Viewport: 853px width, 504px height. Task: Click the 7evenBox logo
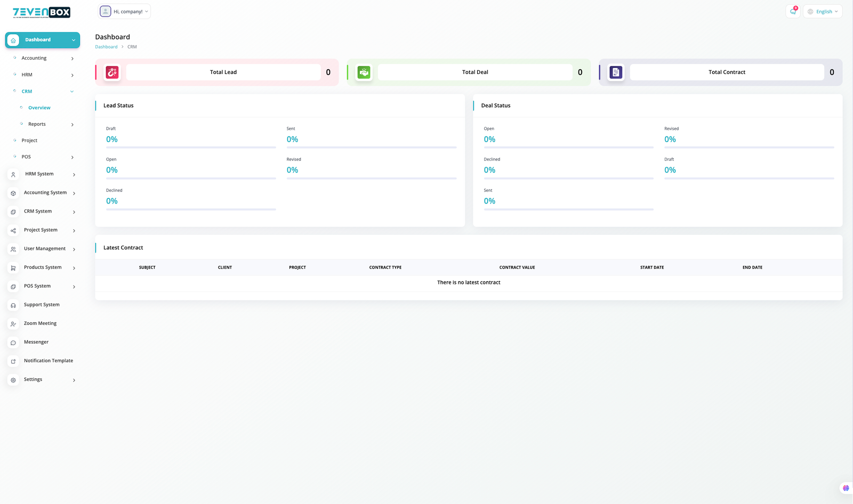click(x=42, y=12)
